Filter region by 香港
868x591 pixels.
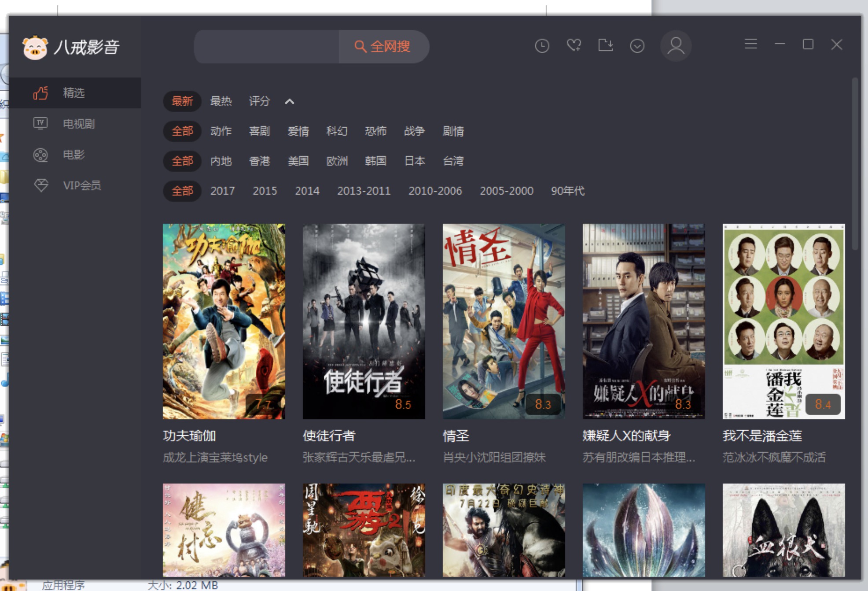pos(260,161)
